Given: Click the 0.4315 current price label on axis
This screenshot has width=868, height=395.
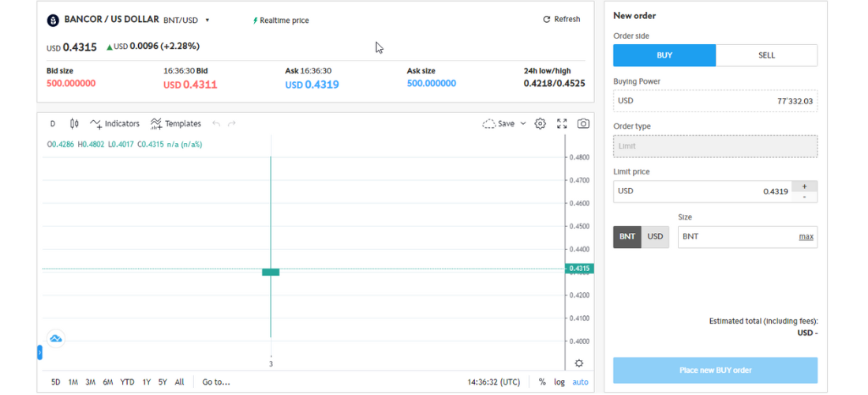Looking at the screenshot, I should pyautogui.click(x=579, y=269).
